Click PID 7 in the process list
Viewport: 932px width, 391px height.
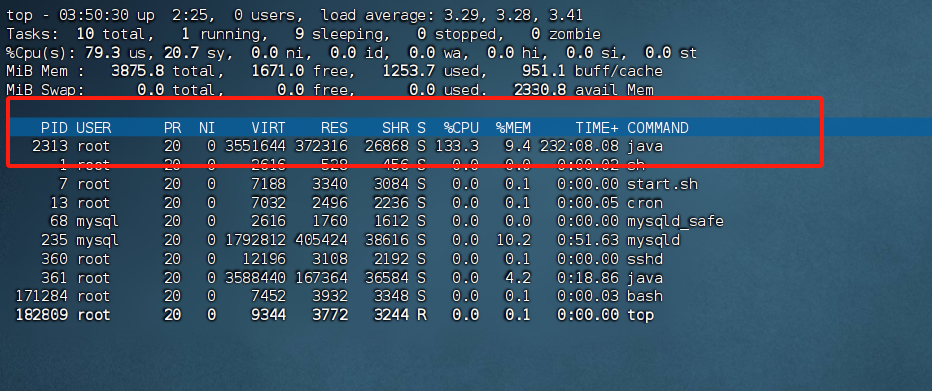pyautogui.click(x=63, y=184)
